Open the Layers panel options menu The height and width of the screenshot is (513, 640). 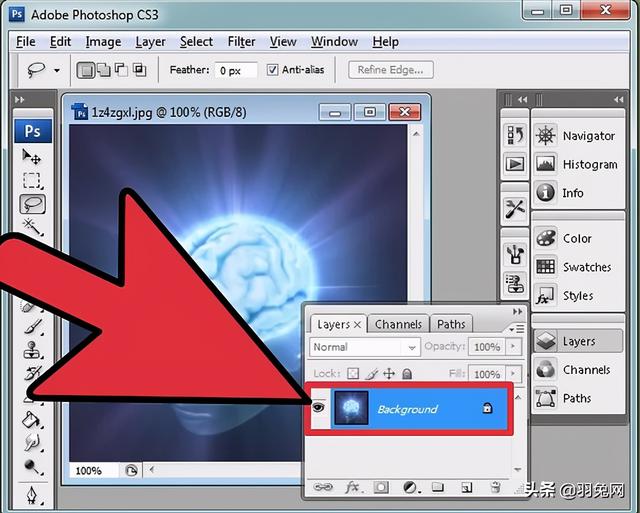tap(517, 328)
